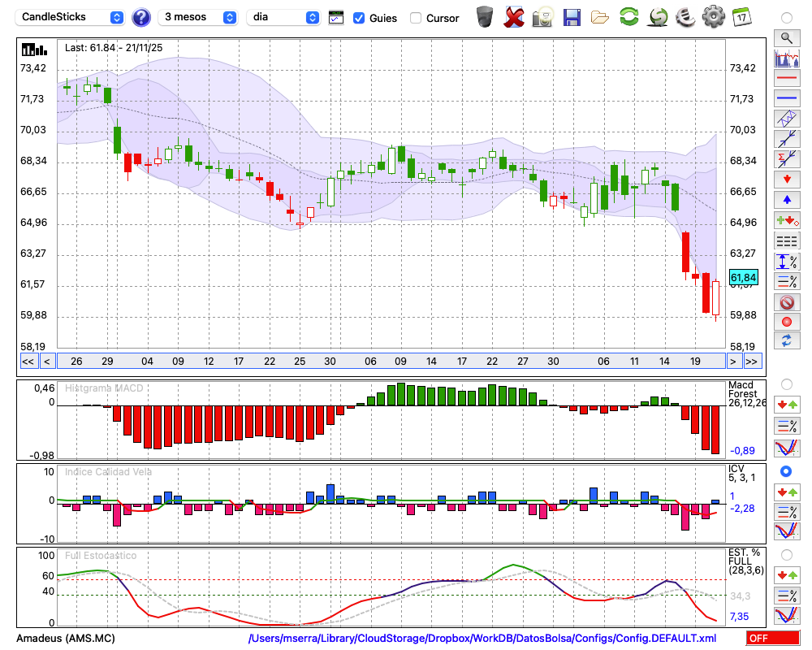Open the Config.DEFAULT.xml file path link
This screenshot has height=650, width=812.
pos(482,639)
